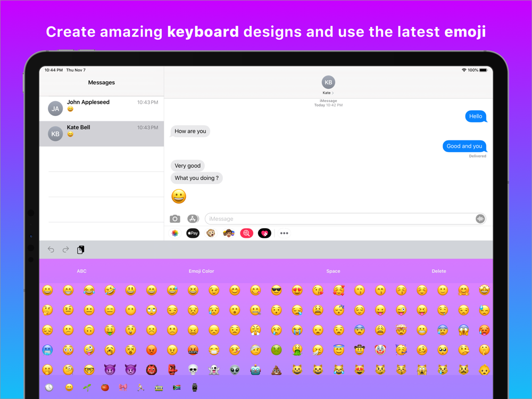Tap the redo arrow above the keyboard
The width and height of the screenshot is (532, 399).
tap(66, 250)
